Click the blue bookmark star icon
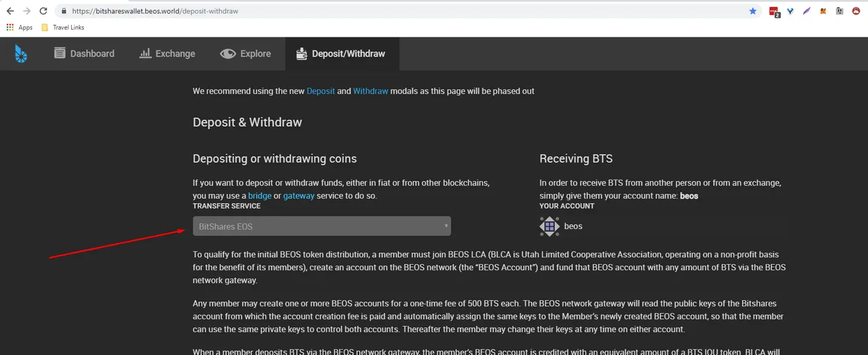The width and height of the screenshot is (868, 355). pos(753,12)
